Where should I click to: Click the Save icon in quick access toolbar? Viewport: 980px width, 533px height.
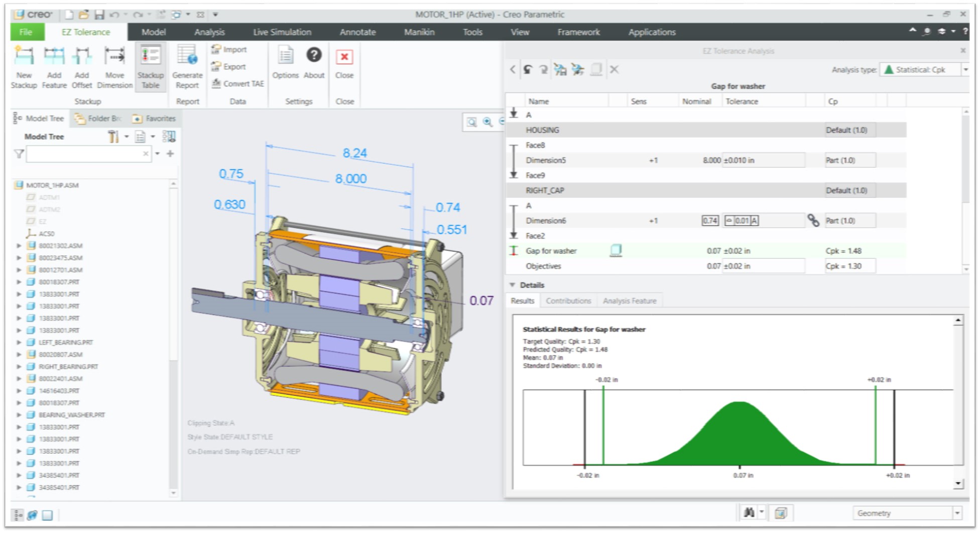click(99, 15)
